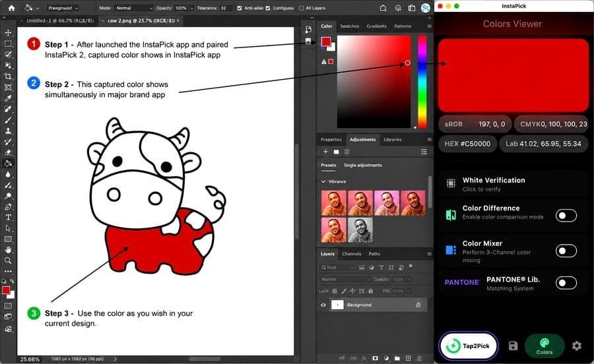Toggle the layer filter switch in Layers panel

(x=411, y=266)
